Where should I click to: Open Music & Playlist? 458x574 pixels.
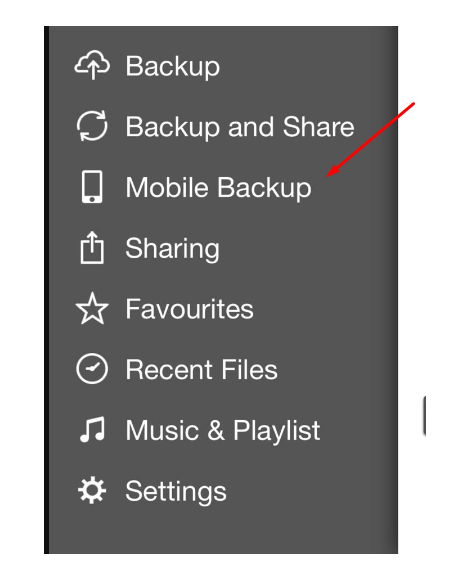(223, 431)
